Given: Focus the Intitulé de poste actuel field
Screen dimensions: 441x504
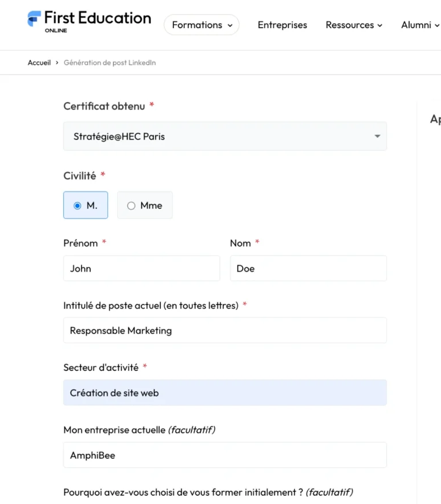Looking at the screenshot, I should (x=225, y=331).
